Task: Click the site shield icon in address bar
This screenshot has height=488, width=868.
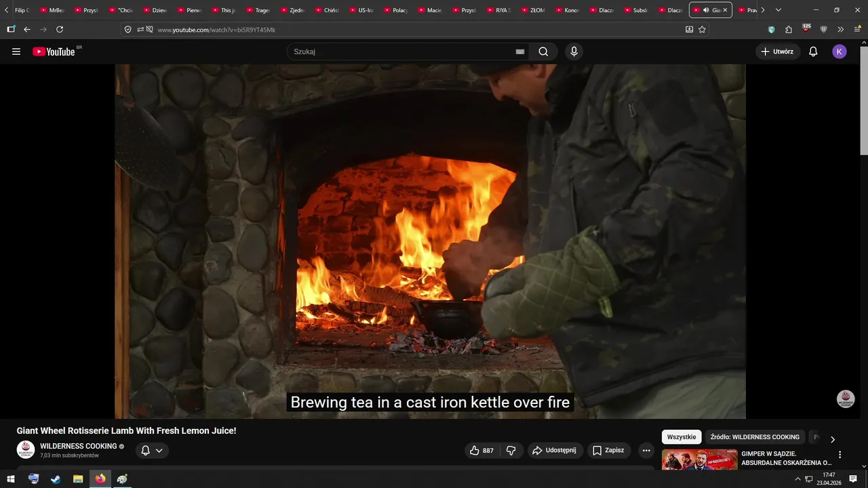Action: (127, 29)
